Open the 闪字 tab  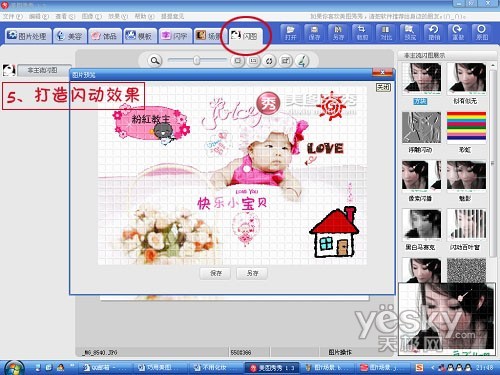click(175, 36)
